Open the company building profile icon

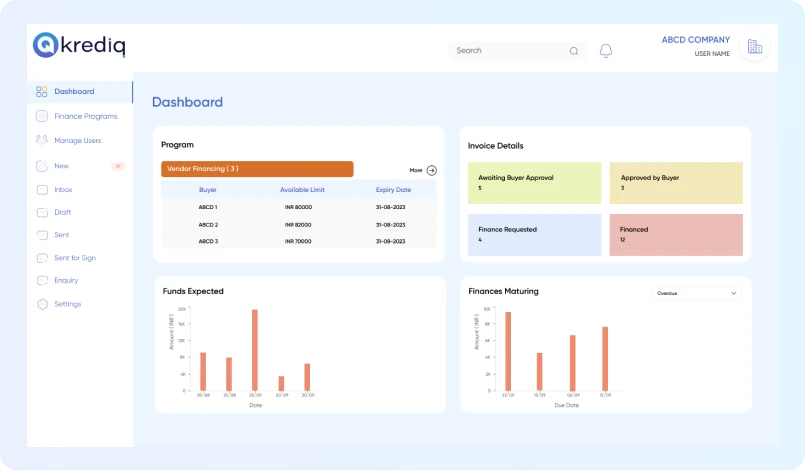[754, 47]
